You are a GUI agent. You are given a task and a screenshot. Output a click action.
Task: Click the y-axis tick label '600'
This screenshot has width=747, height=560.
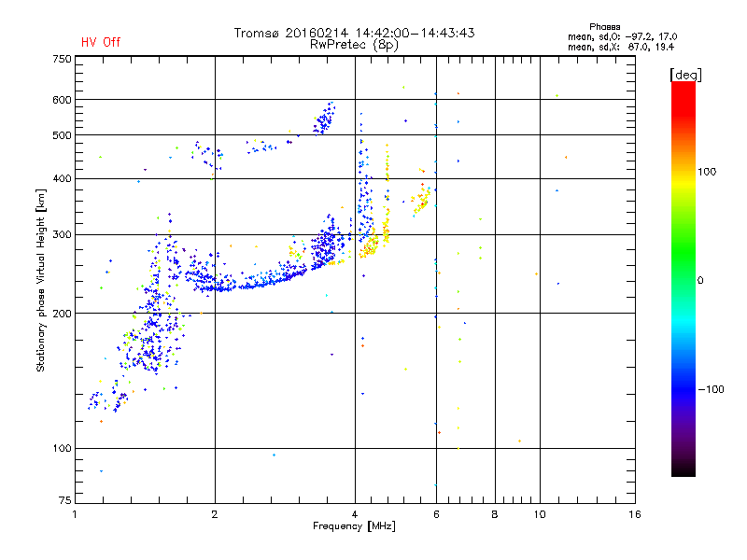62,100
